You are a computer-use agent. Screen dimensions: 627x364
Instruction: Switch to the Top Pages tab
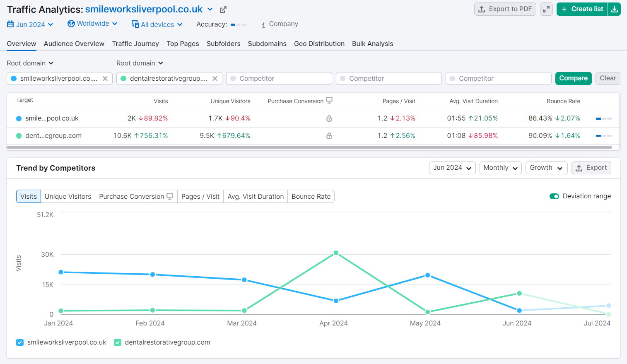click(183, 43)
